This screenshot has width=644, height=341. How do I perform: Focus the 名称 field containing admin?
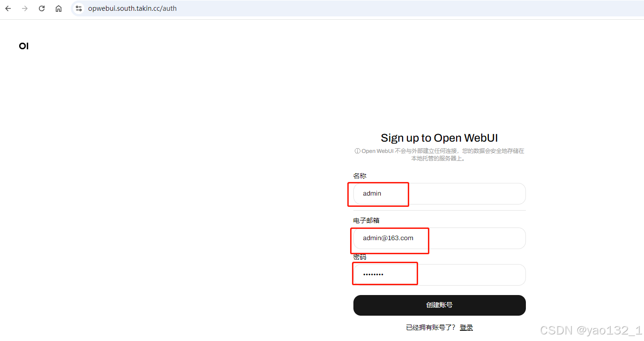439,194
